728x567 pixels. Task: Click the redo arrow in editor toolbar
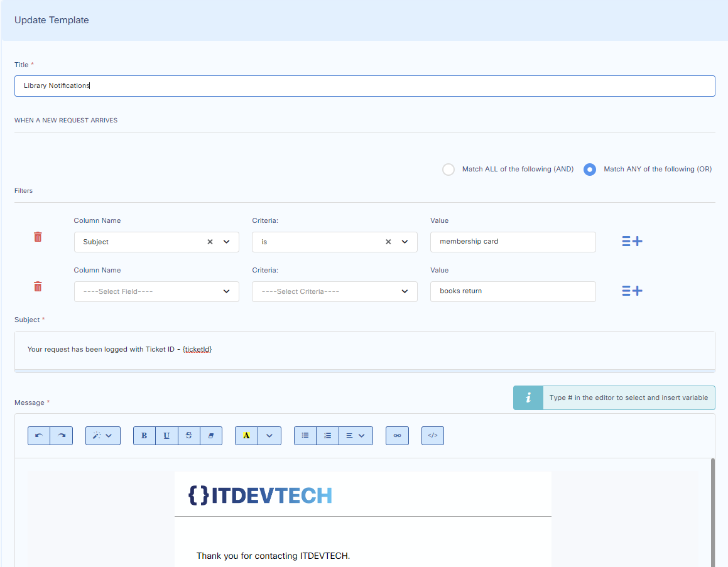pyautogui.click(x=62, y=436)
